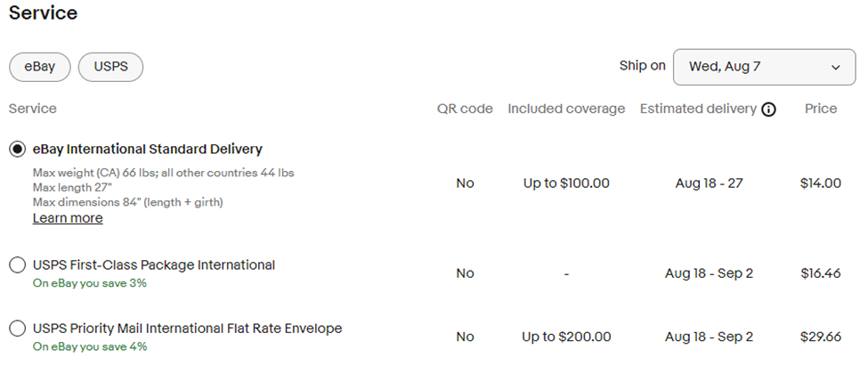This screenshot has height=366, width=868.
Task: Click the Up to $200.00 coverage text
Action: 566,337
